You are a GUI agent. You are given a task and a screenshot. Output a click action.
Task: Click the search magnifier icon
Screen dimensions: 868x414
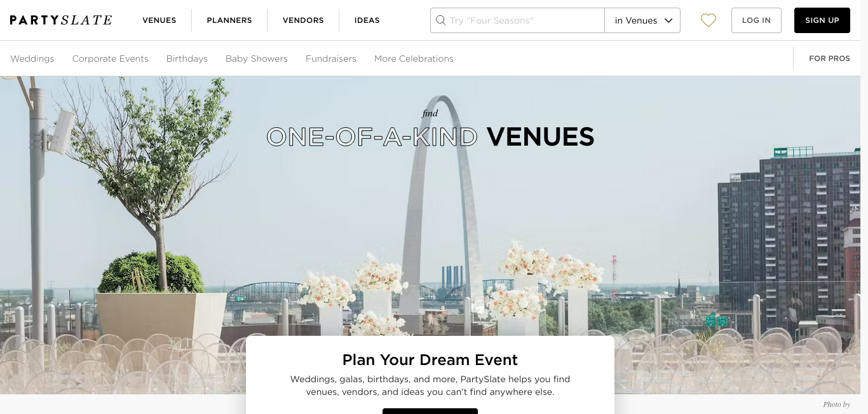440,20
